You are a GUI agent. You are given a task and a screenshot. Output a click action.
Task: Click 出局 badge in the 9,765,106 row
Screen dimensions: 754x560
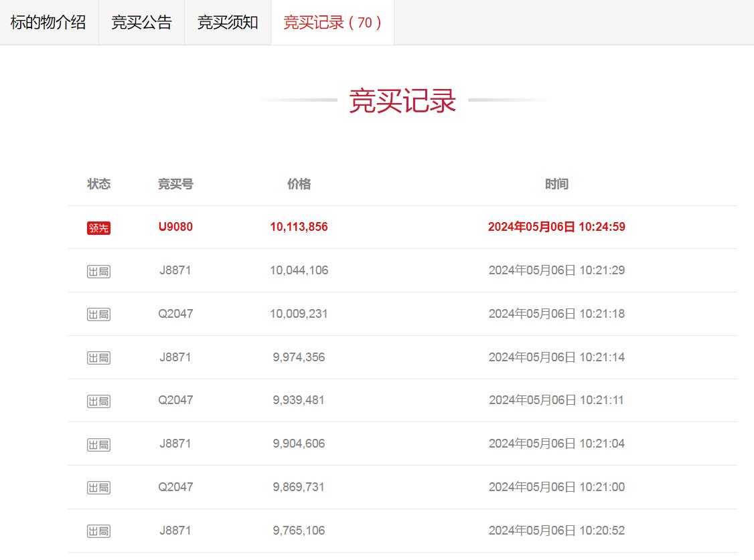(x=98, y=531)
